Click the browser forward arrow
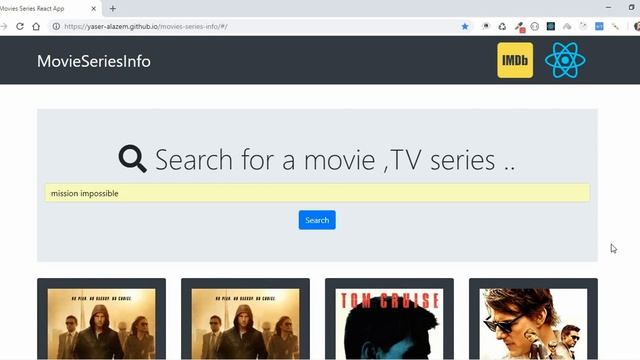 [x=4, y=27]
